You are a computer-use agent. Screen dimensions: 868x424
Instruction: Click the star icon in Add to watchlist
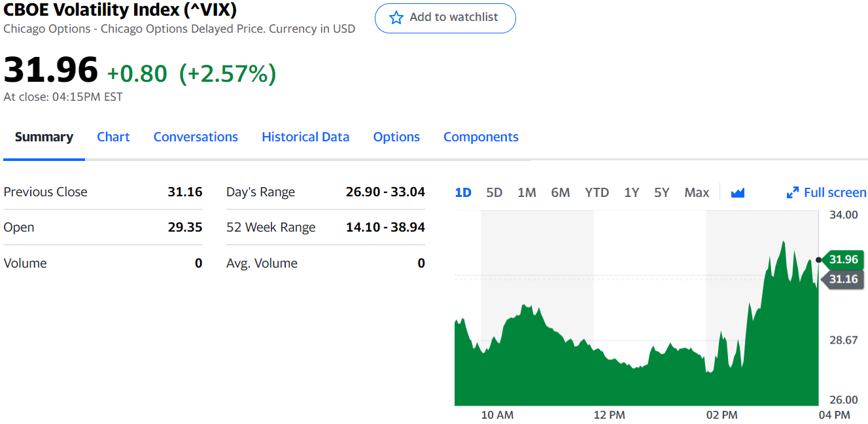(396, 18)
